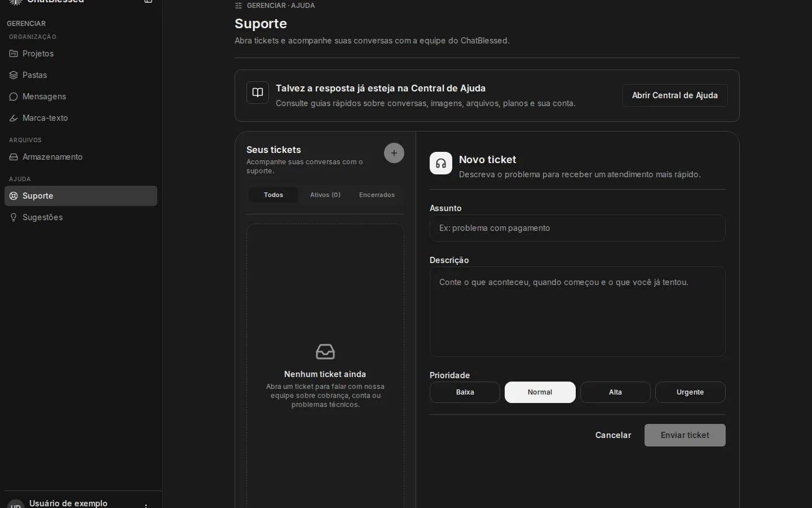Focus the Descrição text area
Image resolution: width=812 pixels, height=508 pixels.
[577, 312]
